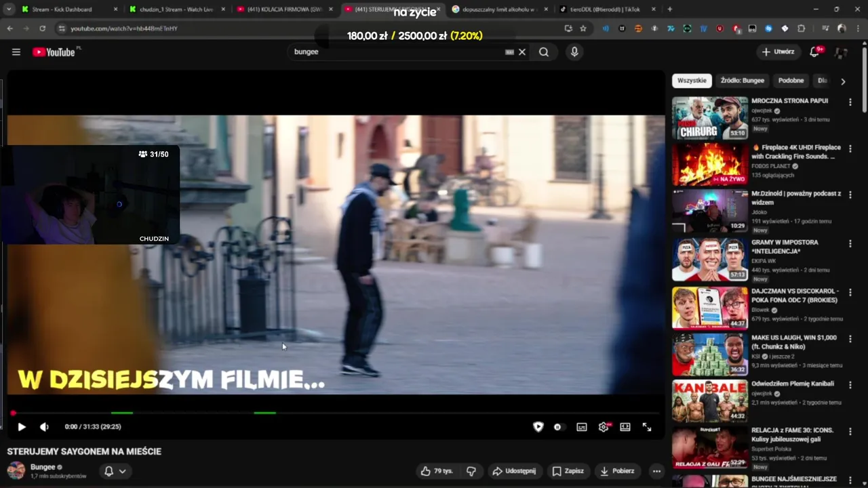Open options for MAKE US LAUGH video

[850, 338]
